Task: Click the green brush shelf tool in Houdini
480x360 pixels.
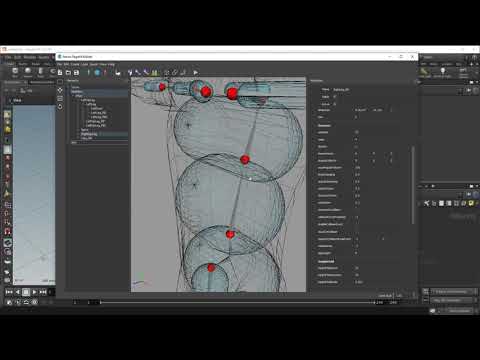Action: (424, 71)
